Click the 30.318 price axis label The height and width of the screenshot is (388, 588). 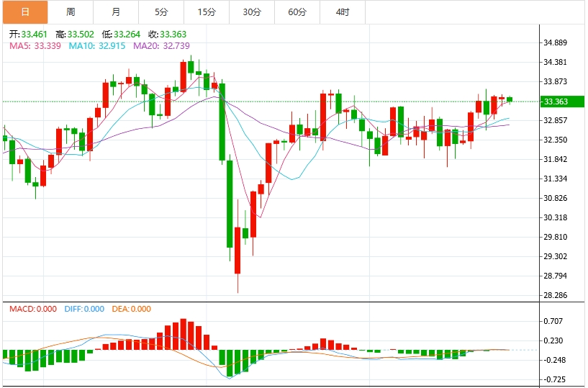coord(556,217)
